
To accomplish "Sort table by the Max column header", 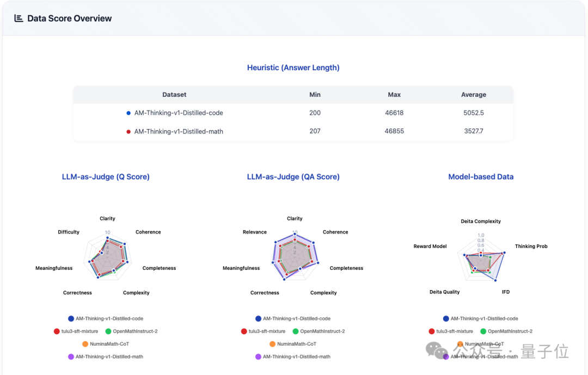I will [x=394, y=95].
